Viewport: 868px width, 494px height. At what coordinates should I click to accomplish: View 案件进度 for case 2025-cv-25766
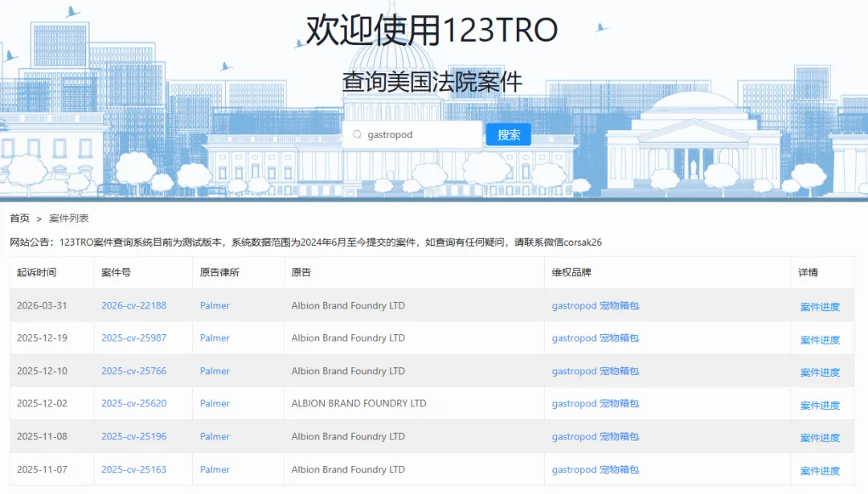[x=820, y=372]
